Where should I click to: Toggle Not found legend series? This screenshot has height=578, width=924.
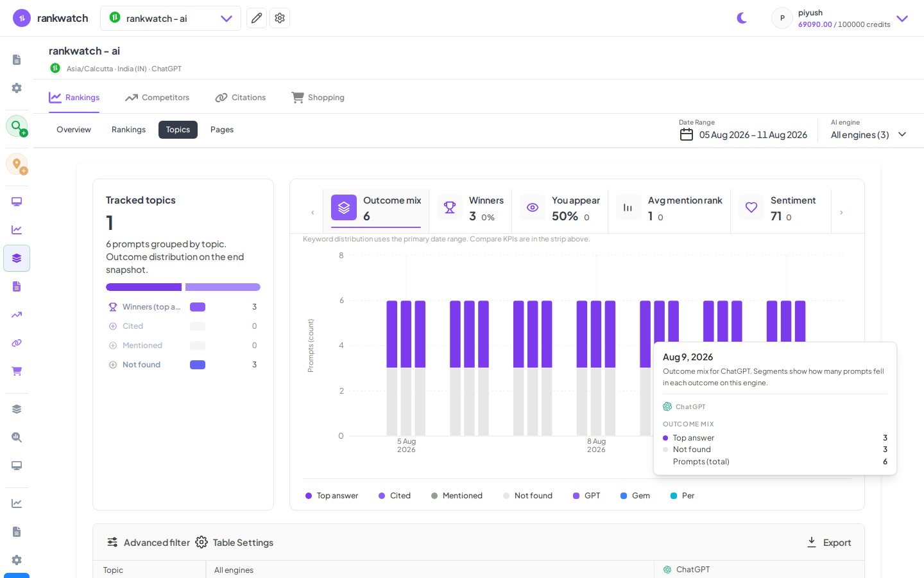click(x=527, y=496)
